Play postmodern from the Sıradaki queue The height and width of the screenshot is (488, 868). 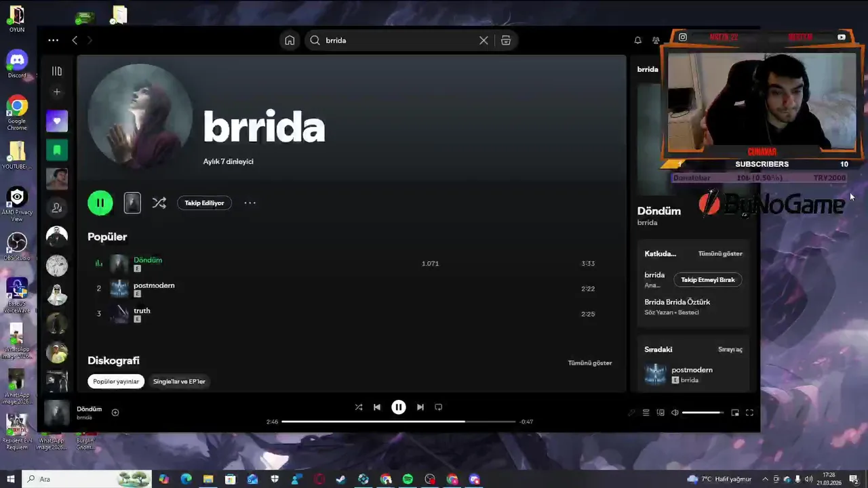tap(693, 375)
